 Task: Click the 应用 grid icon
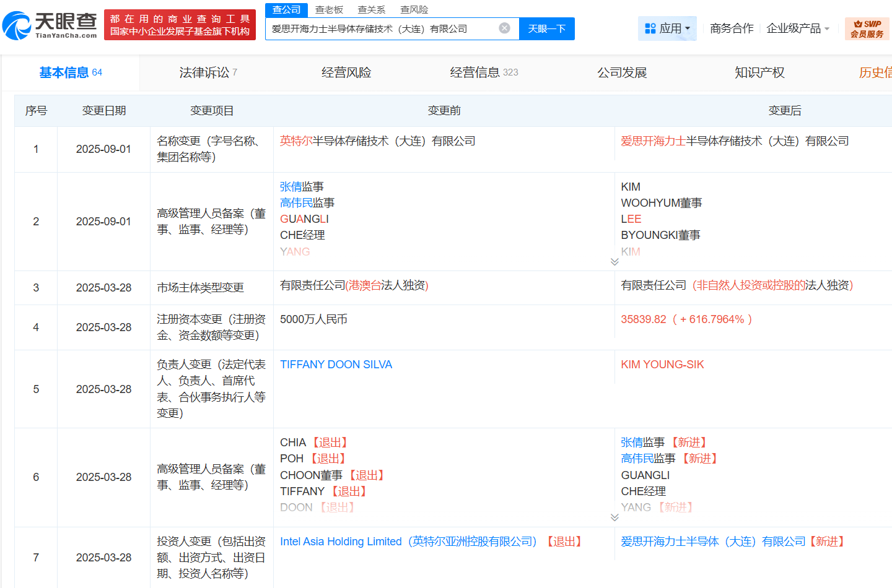click(x=650, y=28)
